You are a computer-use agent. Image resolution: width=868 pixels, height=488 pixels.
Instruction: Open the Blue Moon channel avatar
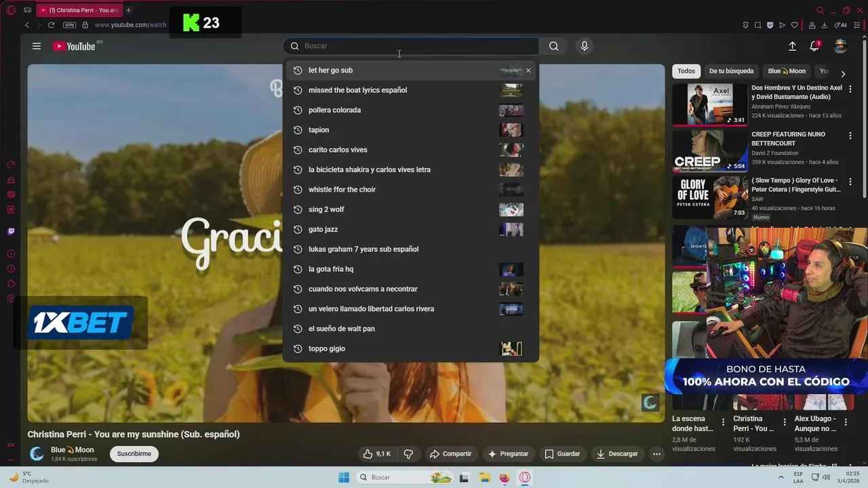37,453
